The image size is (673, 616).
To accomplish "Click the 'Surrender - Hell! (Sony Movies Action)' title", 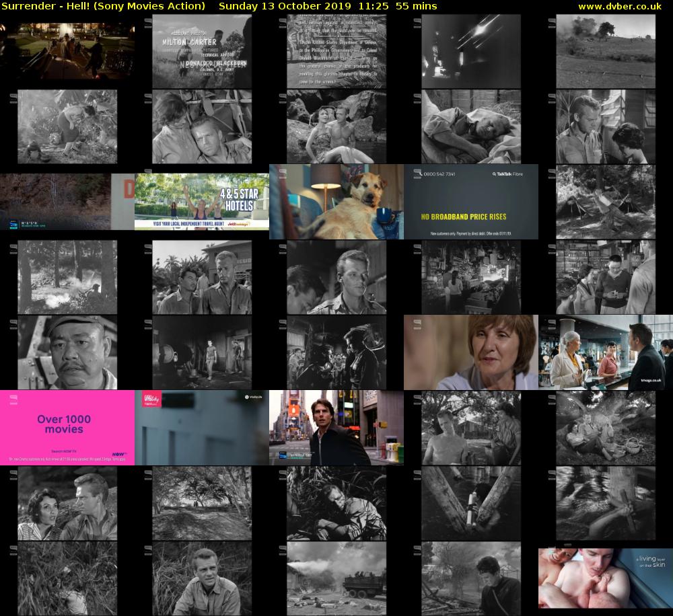I will [x=104, y=7].
